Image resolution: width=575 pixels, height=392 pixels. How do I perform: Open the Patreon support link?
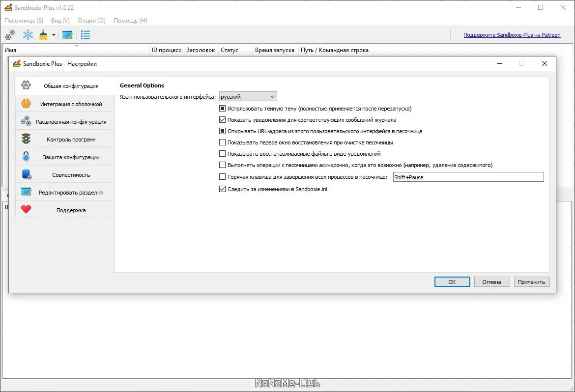click(x=512, y=35)
